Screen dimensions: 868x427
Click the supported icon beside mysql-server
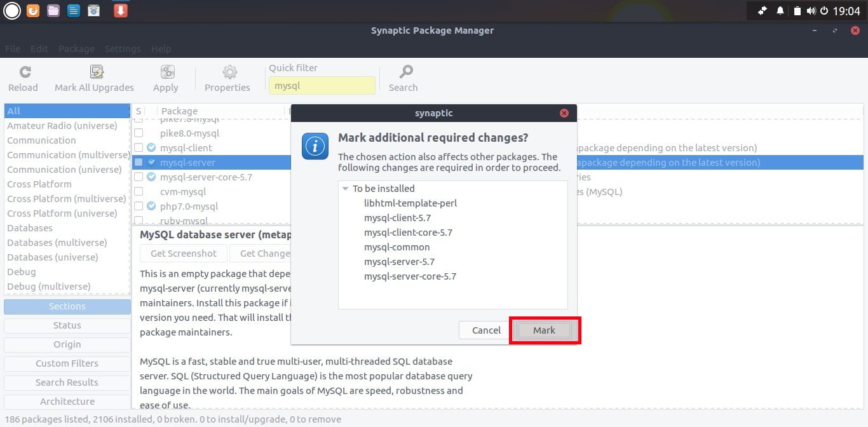[x=151, y=163]
